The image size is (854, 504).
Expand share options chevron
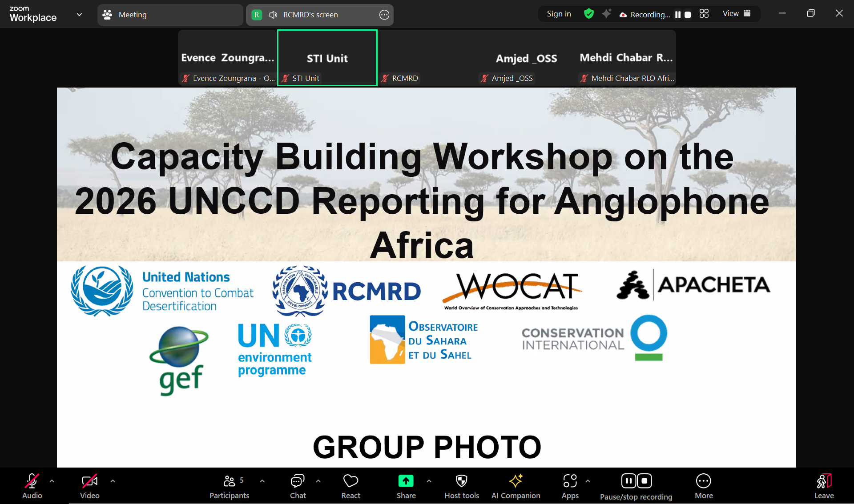[429, 481]
